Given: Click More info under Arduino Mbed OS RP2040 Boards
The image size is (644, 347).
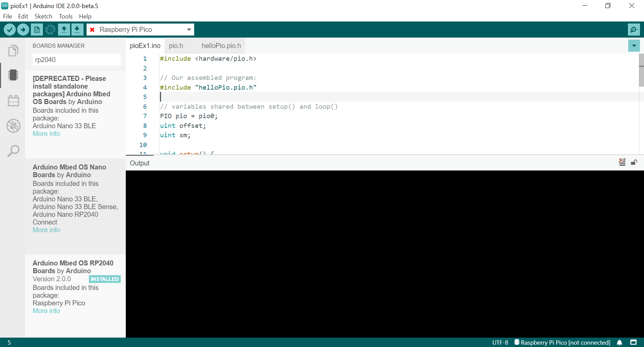Looking at the screenshot, I should (x=46, y=311).
